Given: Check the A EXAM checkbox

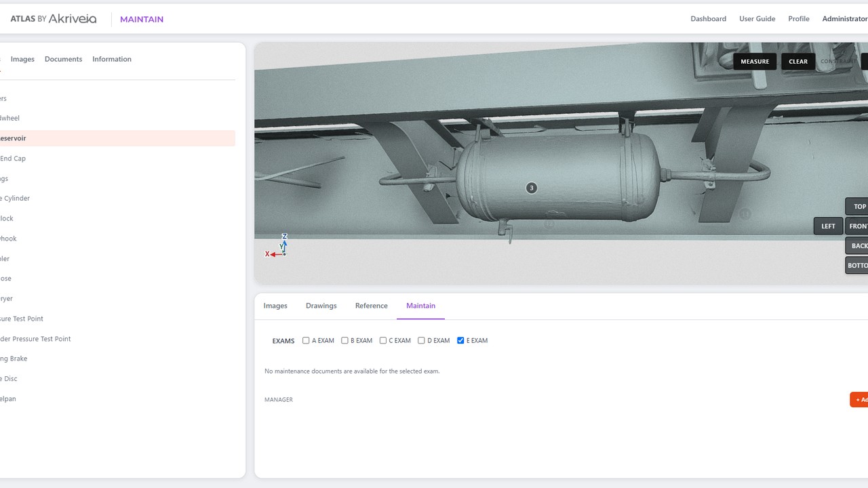Looking at the screenshot, I should [306, 340].
